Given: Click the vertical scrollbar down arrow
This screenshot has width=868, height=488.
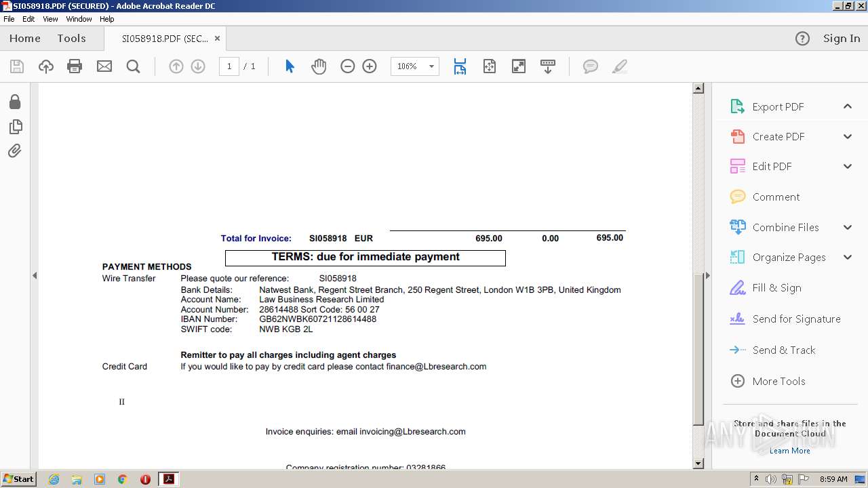Looking at the screenshot, I should [698, 464].
